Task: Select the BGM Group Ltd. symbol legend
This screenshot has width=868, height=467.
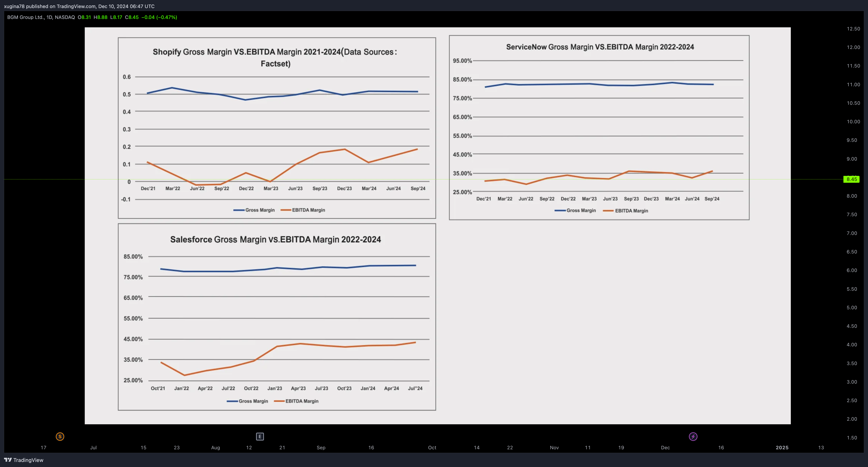Action: point(41,17)
